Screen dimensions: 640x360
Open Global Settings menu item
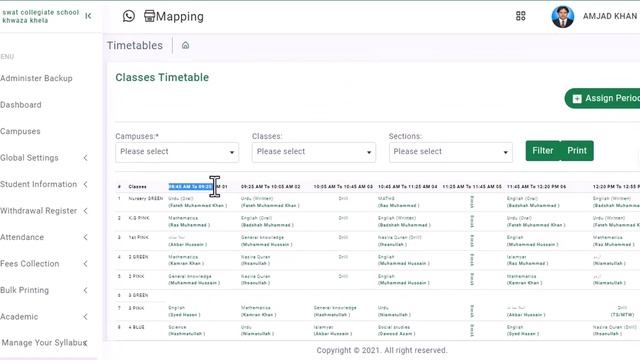[29, 158]
